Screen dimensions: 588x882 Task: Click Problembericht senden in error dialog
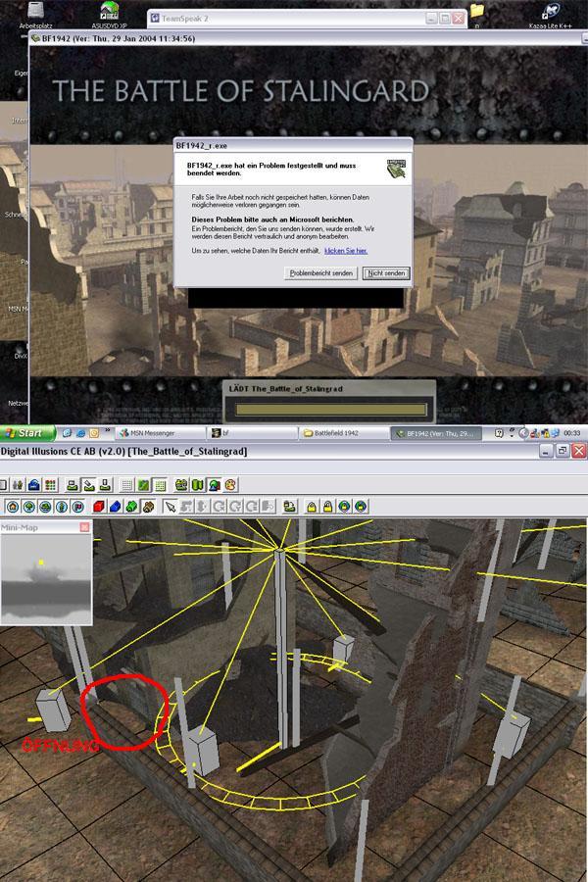coord(320,272)
